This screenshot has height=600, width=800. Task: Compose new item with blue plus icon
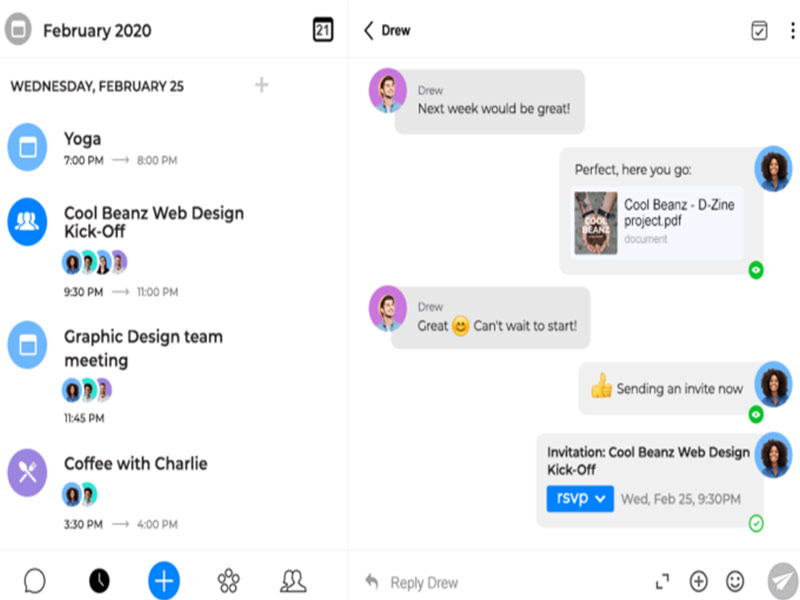click(163, 580)
